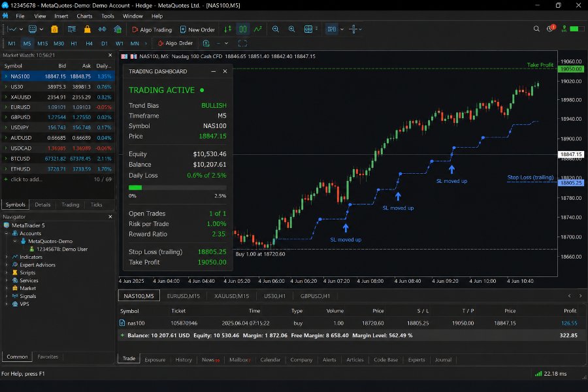Open the notifications icon with red badge
Viewport: 588px width, 392px height.
[x=551, y=29]
